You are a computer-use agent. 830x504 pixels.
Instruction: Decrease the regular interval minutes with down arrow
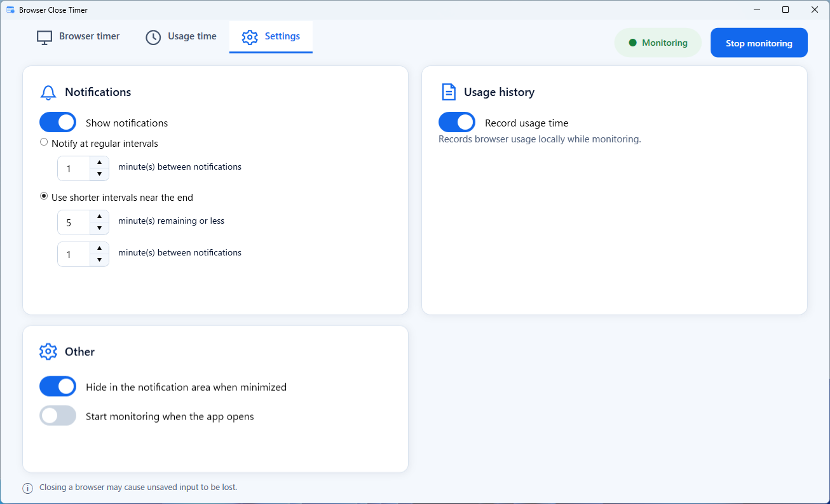tap(99, 174)
